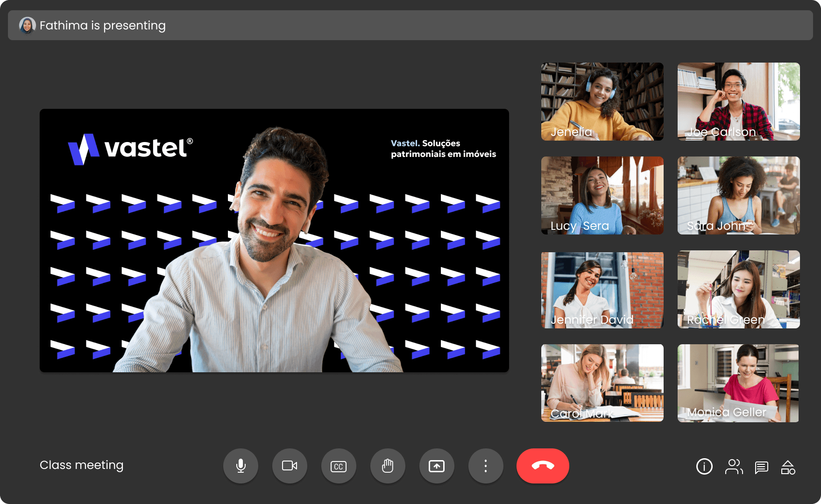Select Sara John's video tile
Viewport: 821px width, 504px height.
[x=738, y=195]
